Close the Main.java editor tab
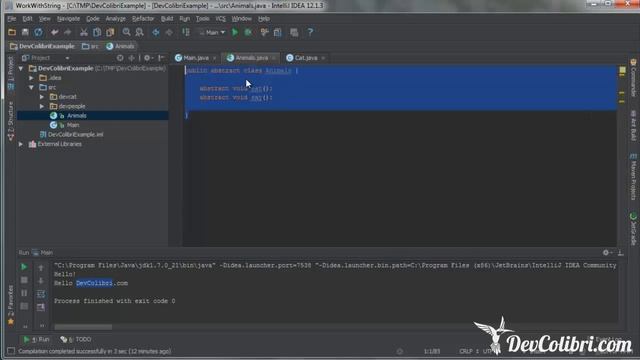This screenshot has height=360, width=640. (x=214, y=58)
